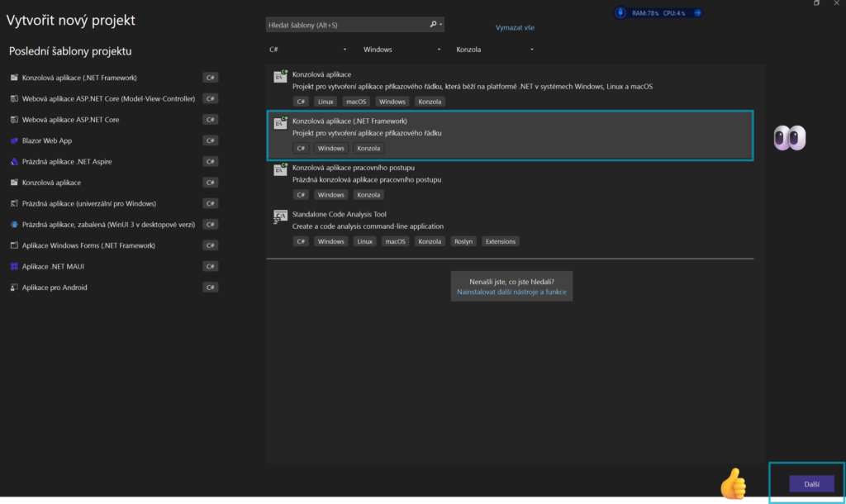Open the C# language filter dropdown

[x=307, y=50]
